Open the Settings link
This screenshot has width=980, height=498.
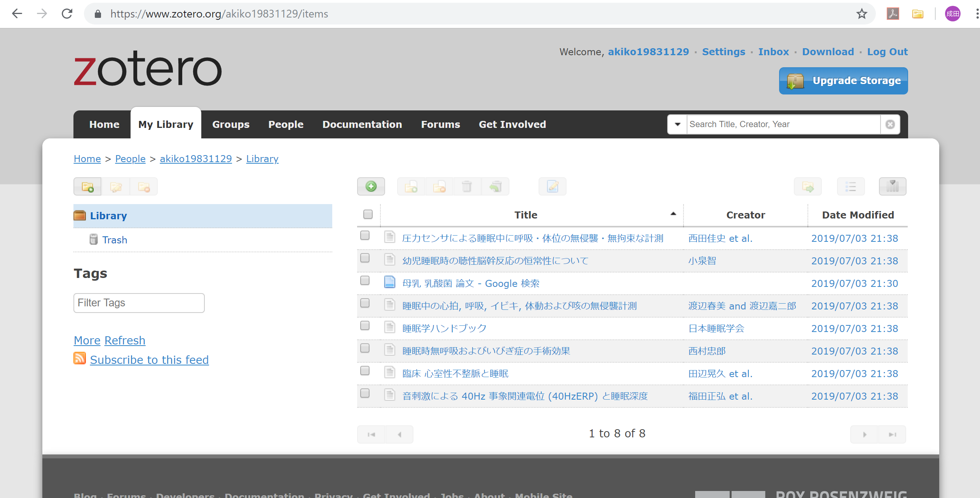[x=724, y=52]
